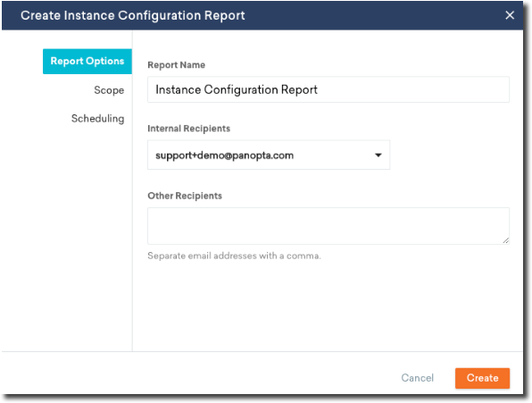Click the orange Create button

coord(482,378)
